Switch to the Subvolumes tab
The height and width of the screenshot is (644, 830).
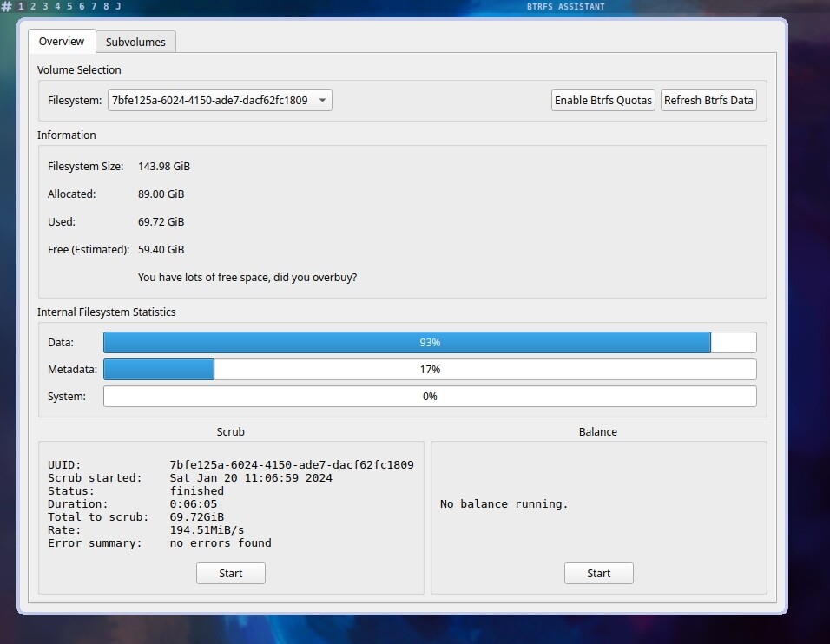[x=135, y=42]
